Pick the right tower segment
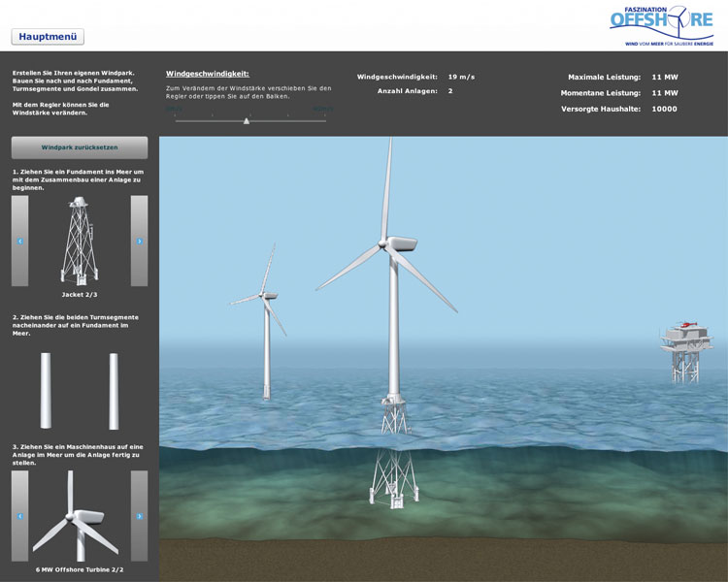Viewport: 728px width, 582px height. coord(114,390)
